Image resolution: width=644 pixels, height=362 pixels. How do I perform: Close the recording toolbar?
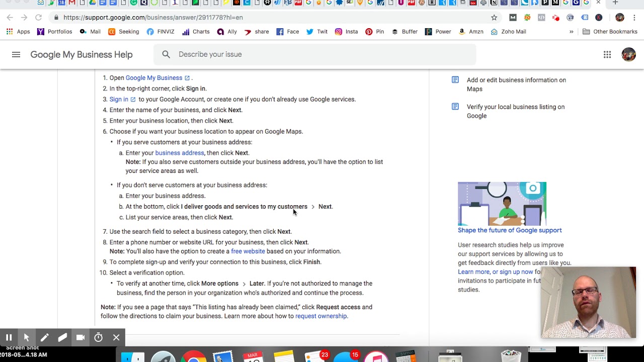116,337
